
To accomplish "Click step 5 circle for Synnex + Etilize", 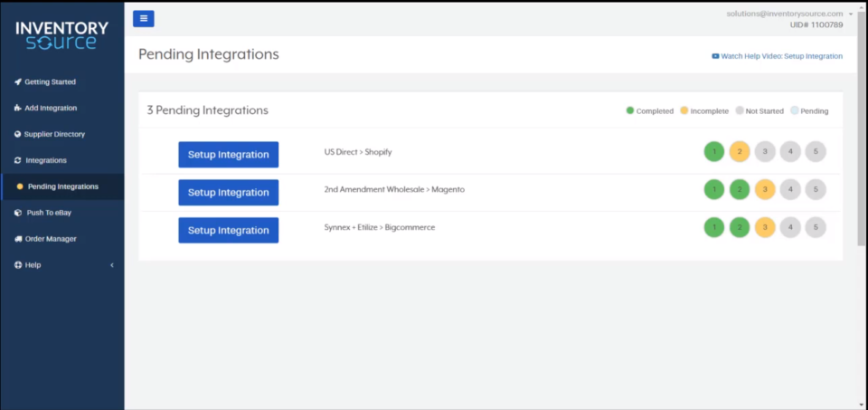I will pyautogui.click(x=816, y=227).
